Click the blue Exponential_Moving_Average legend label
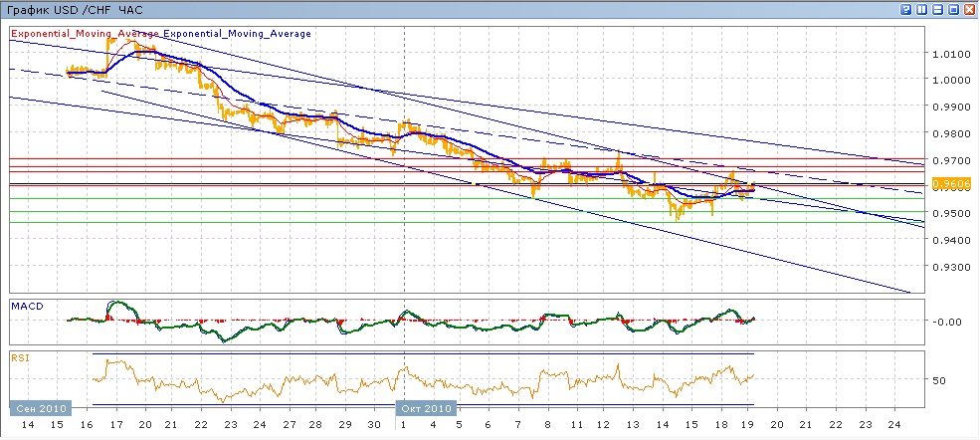Viewport: 980px width, 440px height. coord(237,34)
